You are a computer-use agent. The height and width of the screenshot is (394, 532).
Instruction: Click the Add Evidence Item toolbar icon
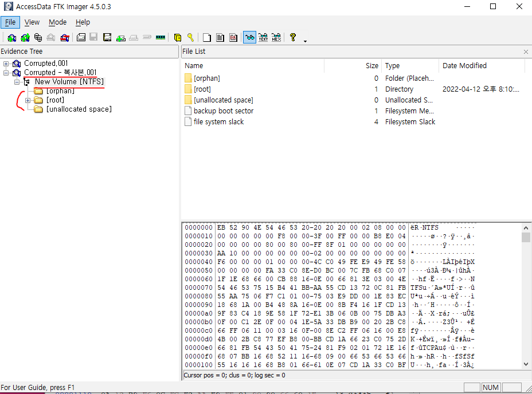pos(12,37)
